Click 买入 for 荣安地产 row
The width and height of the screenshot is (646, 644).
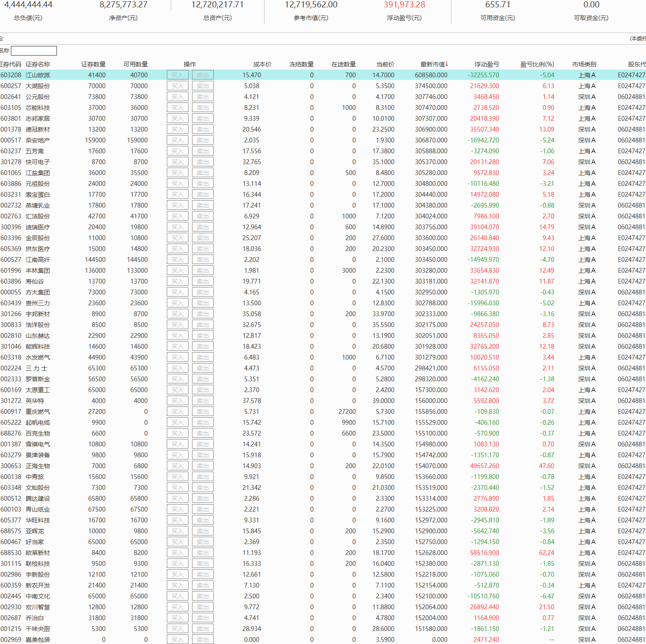click(177, 140)
